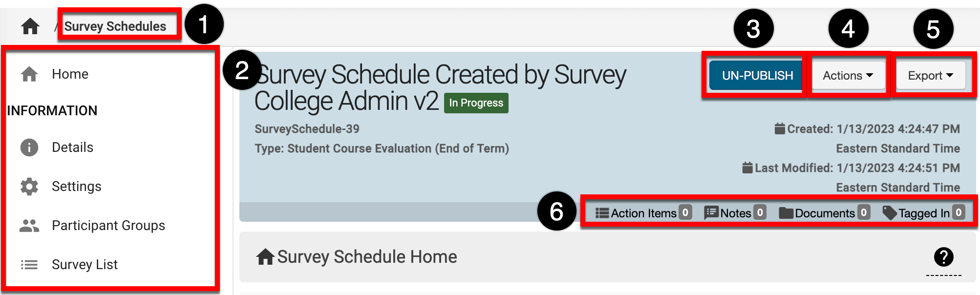Screen dimensions: 980x295
Task: Click the Details info icon in sidebar
Action: pyautogui.click(x=29, y=147)
